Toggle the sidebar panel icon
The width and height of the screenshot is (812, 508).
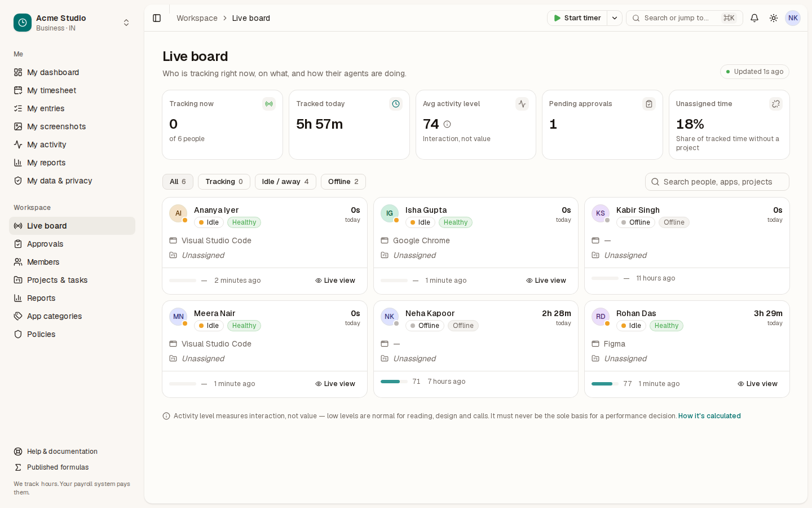pos(157,18)
